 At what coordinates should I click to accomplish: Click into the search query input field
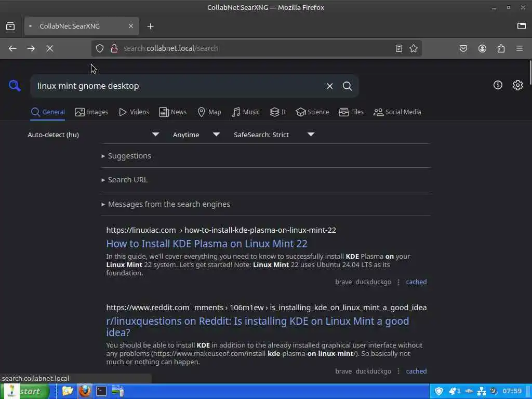(178, 86)
